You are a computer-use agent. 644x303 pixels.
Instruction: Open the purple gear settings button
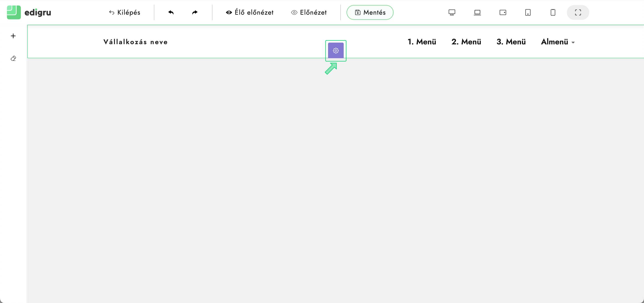coord(335,50)
